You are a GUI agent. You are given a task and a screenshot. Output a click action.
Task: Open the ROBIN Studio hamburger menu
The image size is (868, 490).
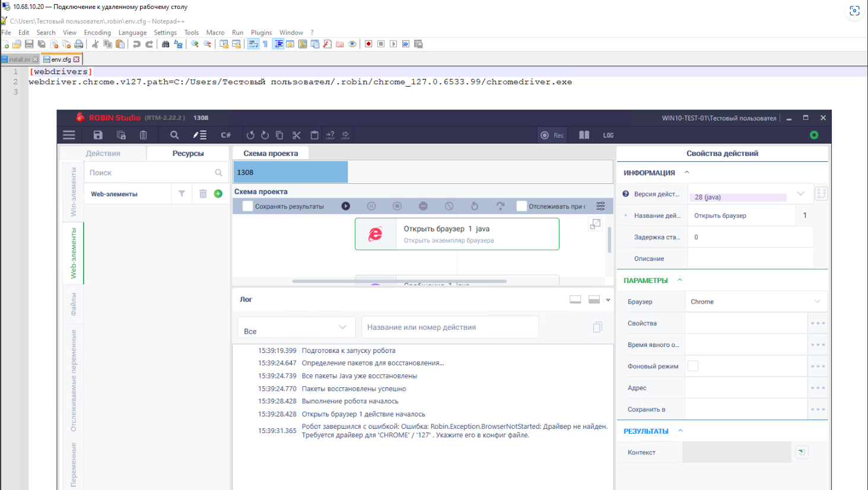coord(69,135)
